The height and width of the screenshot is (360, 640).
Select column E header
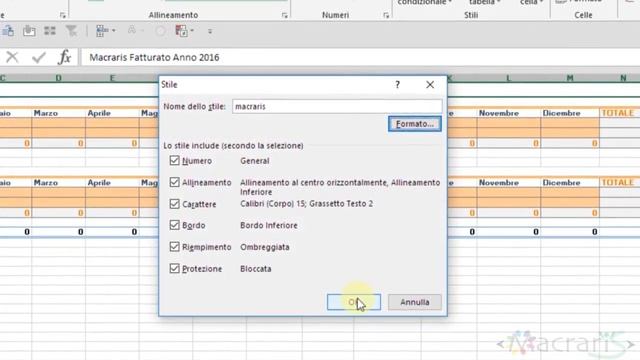pos(112,78)
